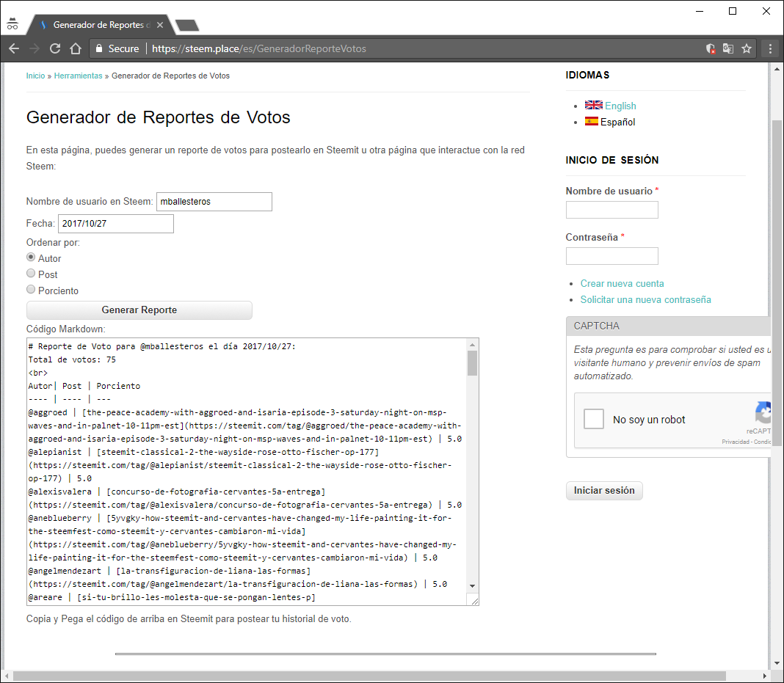Click the Generador de Reportes de Votos heading
This screenshot has width=784, height=683.
158,117
